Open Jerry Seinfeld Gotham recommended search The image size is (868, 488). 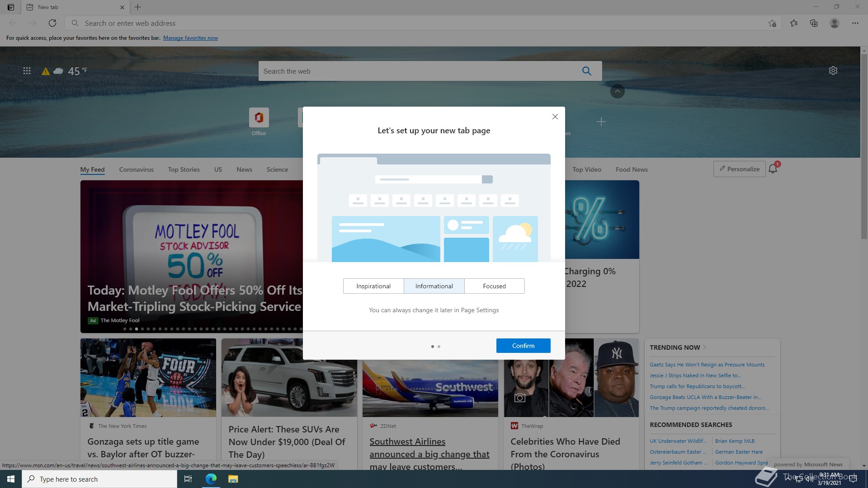(x=678, y=463)
